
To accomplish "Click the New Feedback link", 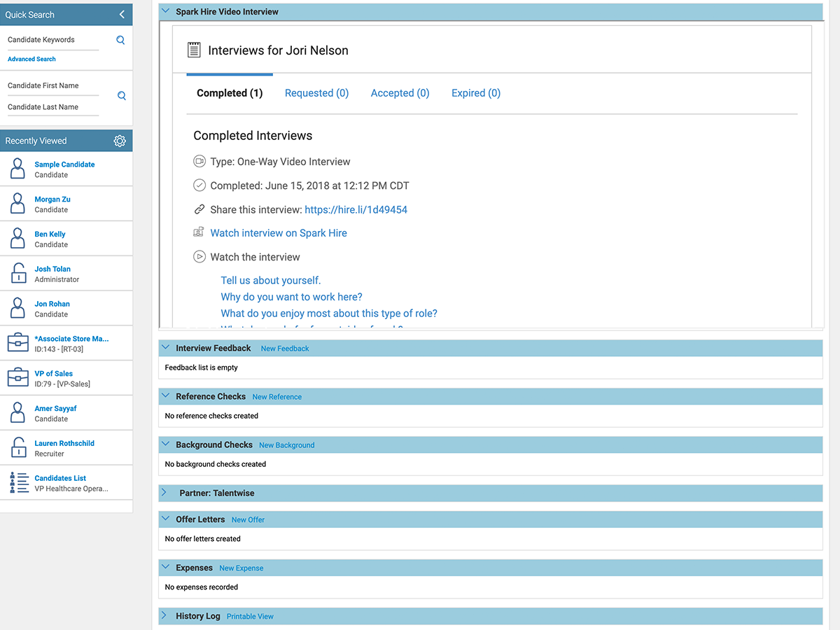I will tap(284, 349).
